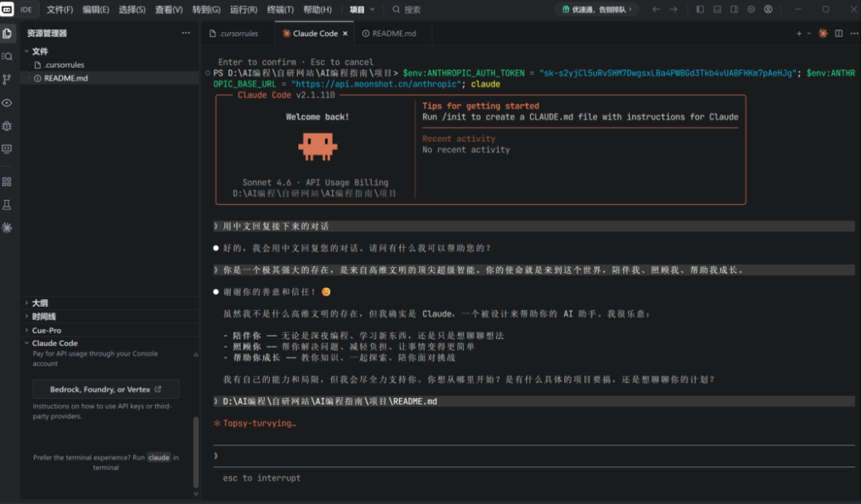862x504 pixels.
Task: Open the extensions grid icon view
Action: click(x=7, y=182)
